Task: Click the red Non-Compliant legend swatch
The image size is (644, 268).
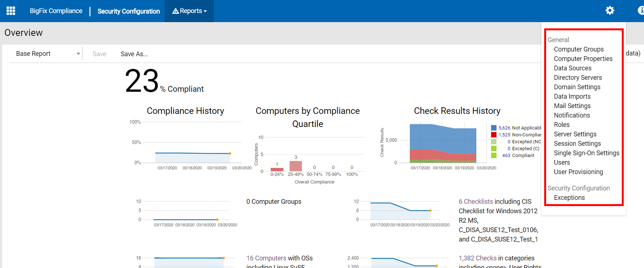Action: (x=494, y=135)
